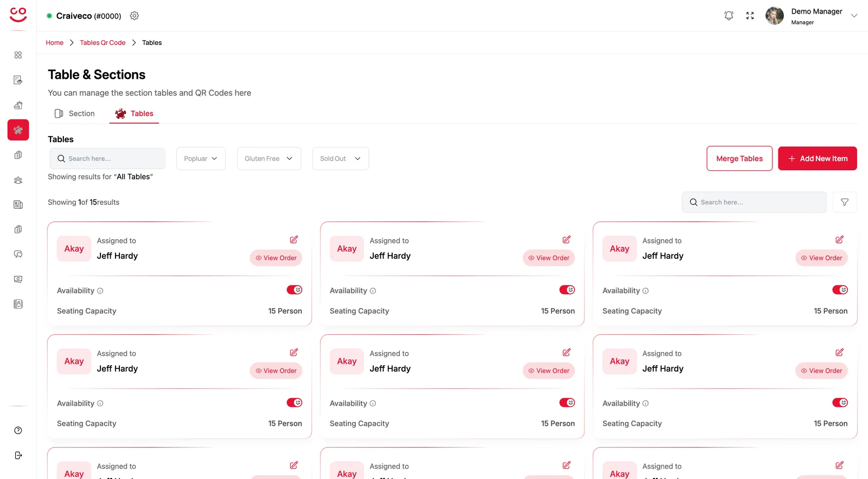
Task: Click the filter funnel icon
Action: click(x=845, y=202)
